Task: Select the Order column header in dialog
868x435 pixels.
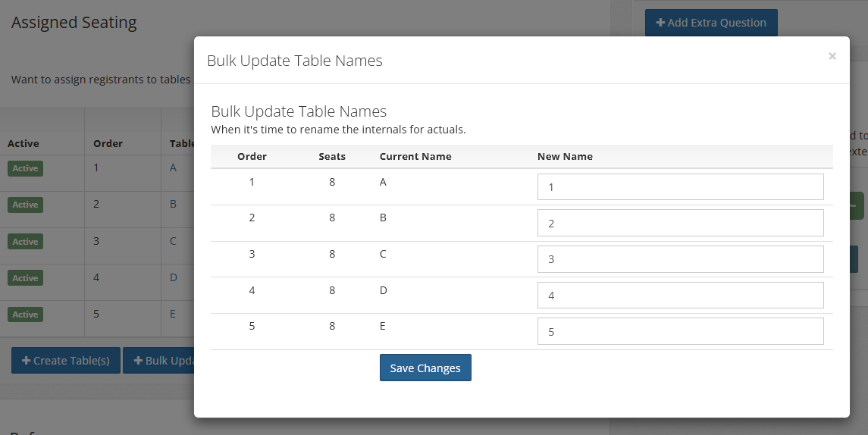Action: [x=252, y=157]
